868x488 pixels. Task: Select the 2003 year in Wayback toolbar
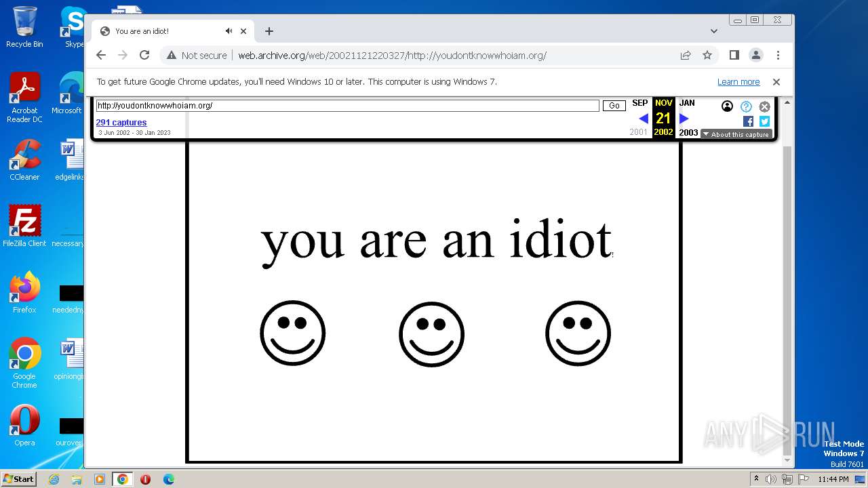688,133
